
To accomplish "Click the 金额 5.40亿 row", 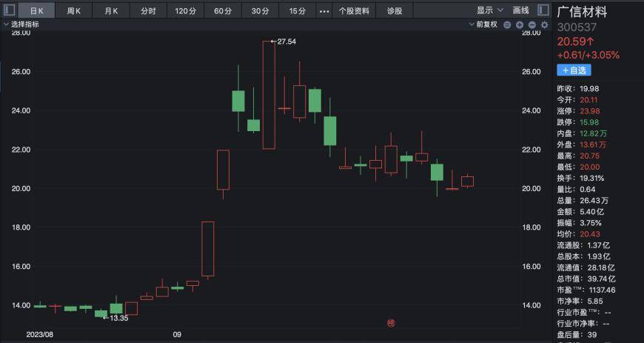I will coord(581,212).
